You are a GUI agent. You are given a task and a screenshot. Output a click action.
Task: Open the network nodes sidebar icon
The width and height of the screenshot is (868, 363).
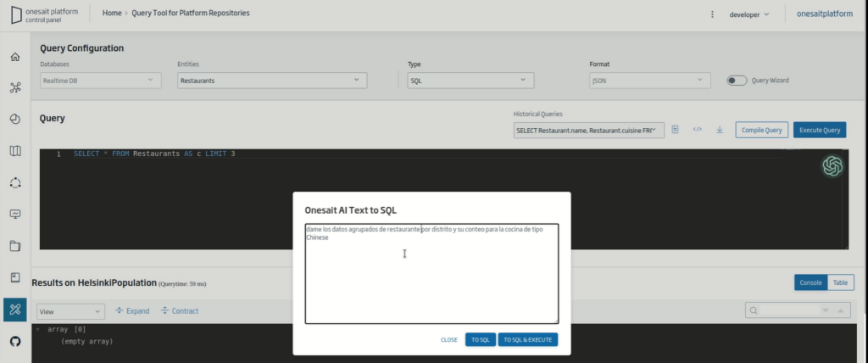[15, 87]
